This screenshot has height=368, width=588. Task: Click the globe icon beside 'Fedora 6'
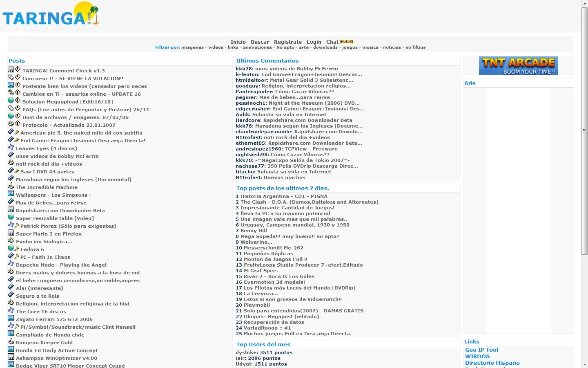11,248
